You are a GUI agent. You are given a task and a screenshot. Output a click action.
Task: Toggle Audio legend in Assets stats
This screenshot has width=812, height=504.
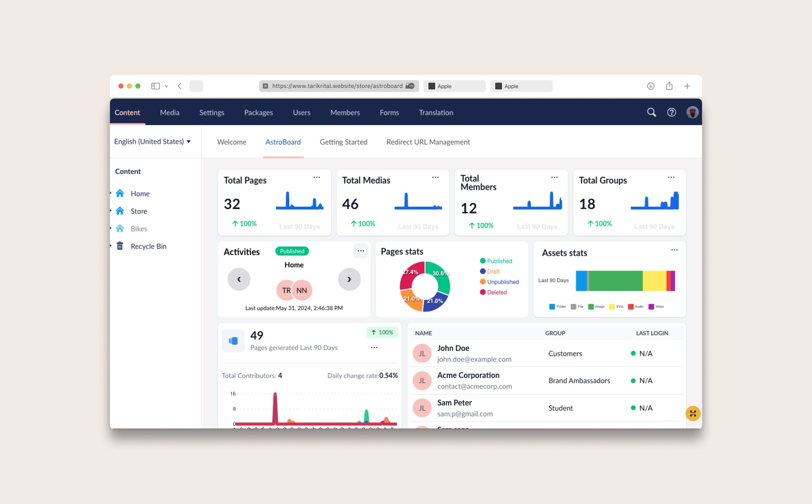pyautogui.click(x=636, y=307)
